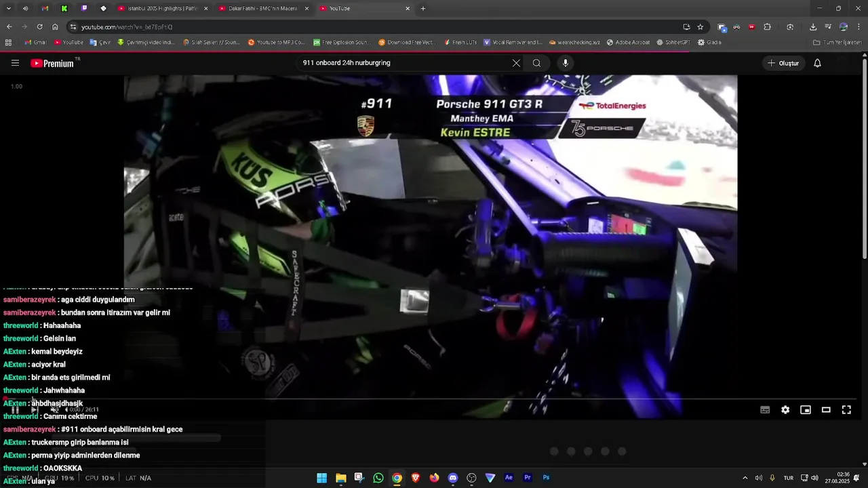
Task: Switch to the pinned Kick tab
Action: point(64,8)
